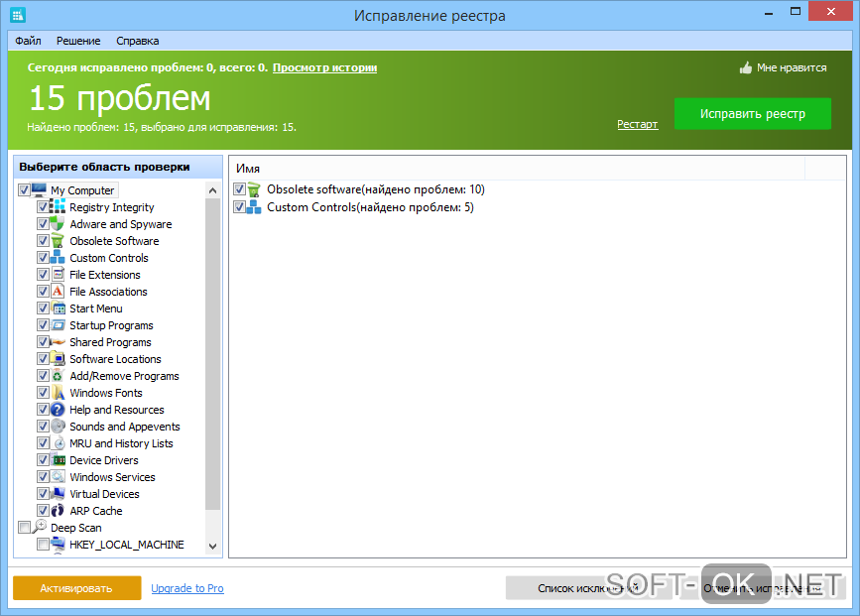Click the Registry Integrity icon
The height and width of the screenshot is (616, 860).
pyautogui.click(x=58, y=207)
